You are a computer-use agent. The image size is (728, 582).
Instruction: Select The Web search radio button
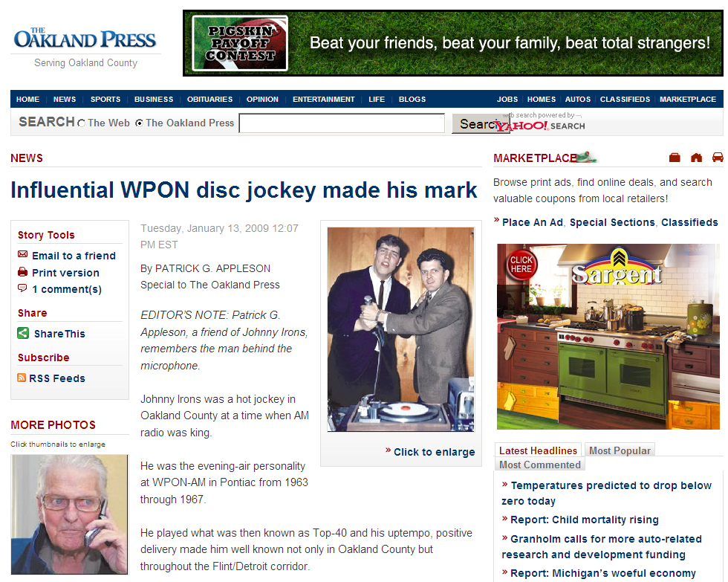[81, 123]
